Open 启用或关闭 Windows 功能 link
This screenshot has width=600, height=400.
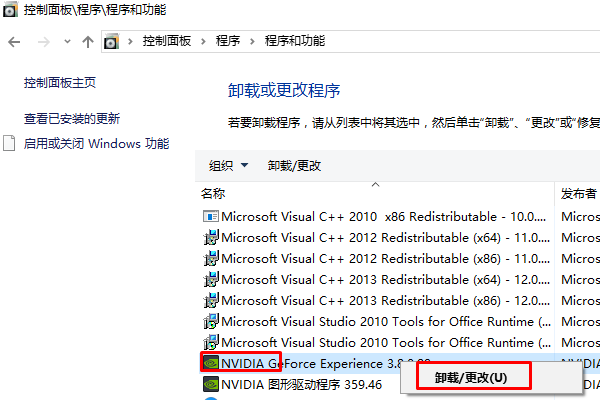96,144
